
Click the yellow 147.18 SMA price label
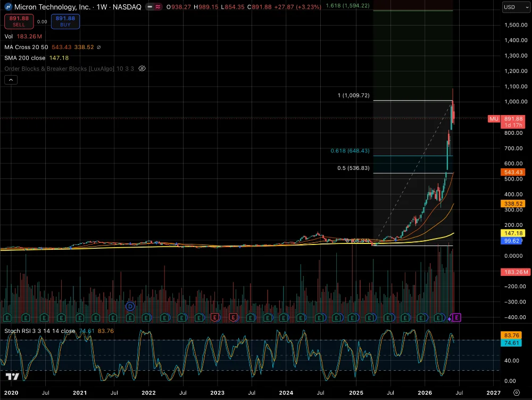click(513, 233)
